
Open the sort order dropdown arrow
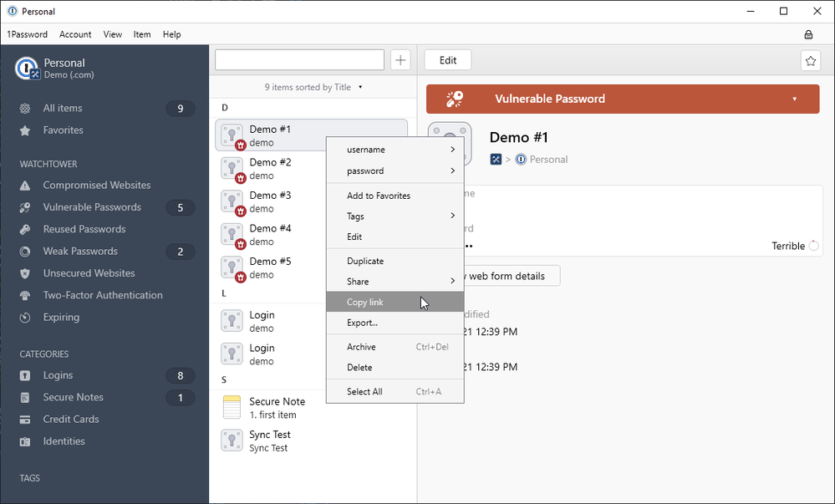(x=360, y=88)
